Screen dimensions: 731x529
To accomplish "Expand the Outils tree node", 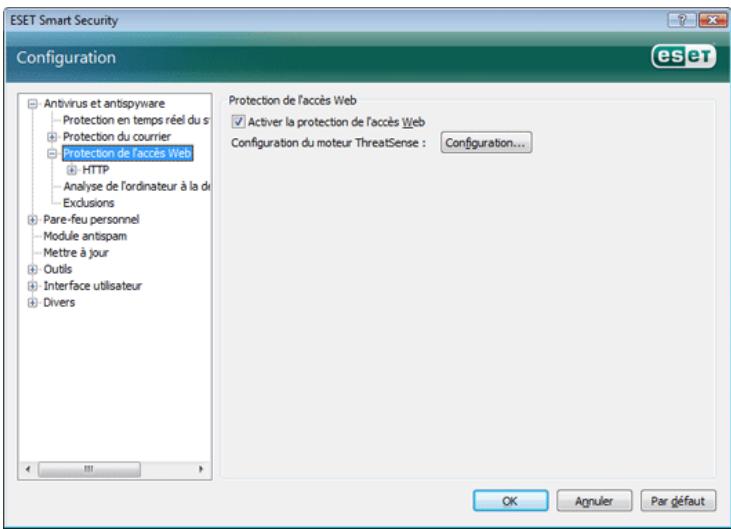I will tap(32, 269).
